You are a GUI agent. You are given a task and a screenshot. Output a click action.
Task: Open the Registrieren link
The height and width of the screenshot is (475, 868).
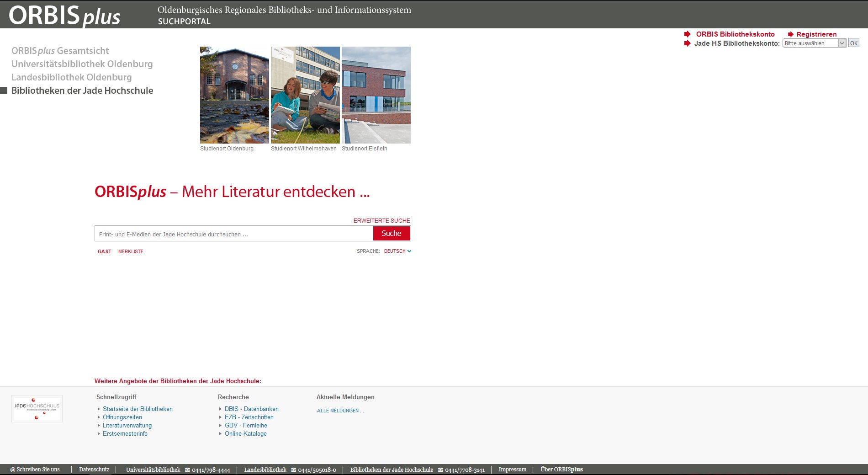coord(816,34)
